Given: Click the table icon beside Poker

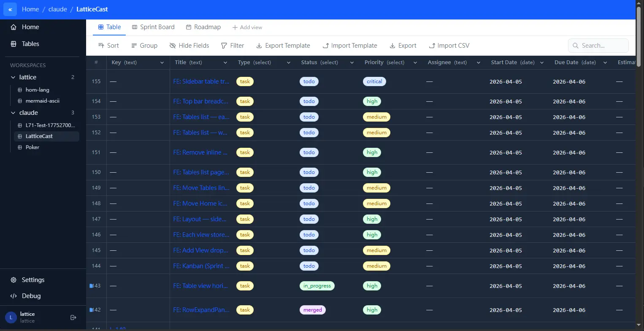Looking at the screenshot, I should coord(20,147).
